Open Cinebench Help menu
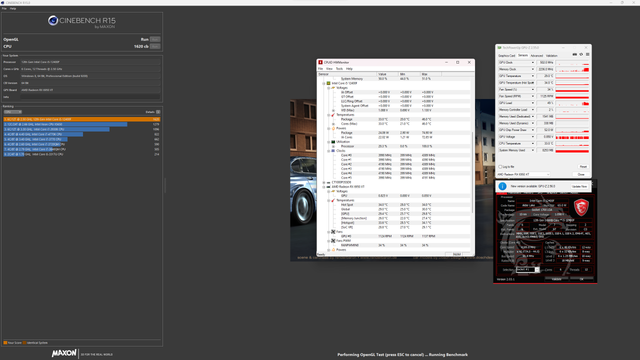The image size is (640, 360). pyautogui.click(x=13, y=9)
